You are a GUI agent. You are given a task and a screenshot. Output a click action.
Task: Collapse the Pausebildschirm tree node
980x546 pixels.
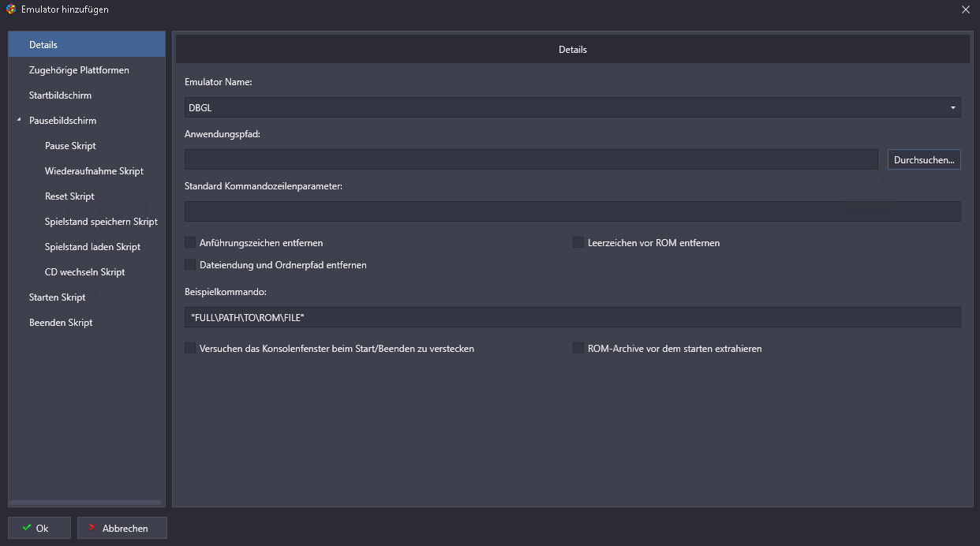point(19,120)
